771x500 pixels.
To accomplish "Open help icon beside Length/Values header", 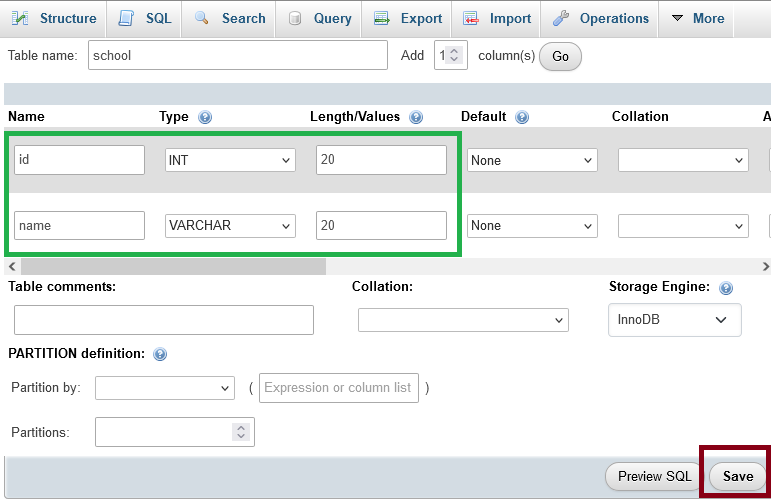I will point(416,117).
